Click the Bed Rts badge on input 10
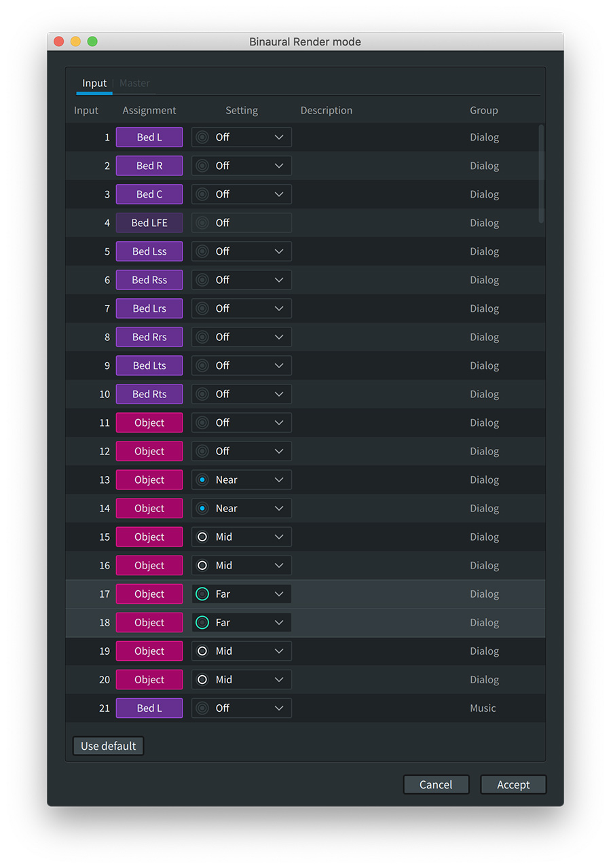Screen dimensions: 611x868 pos(149,394)
